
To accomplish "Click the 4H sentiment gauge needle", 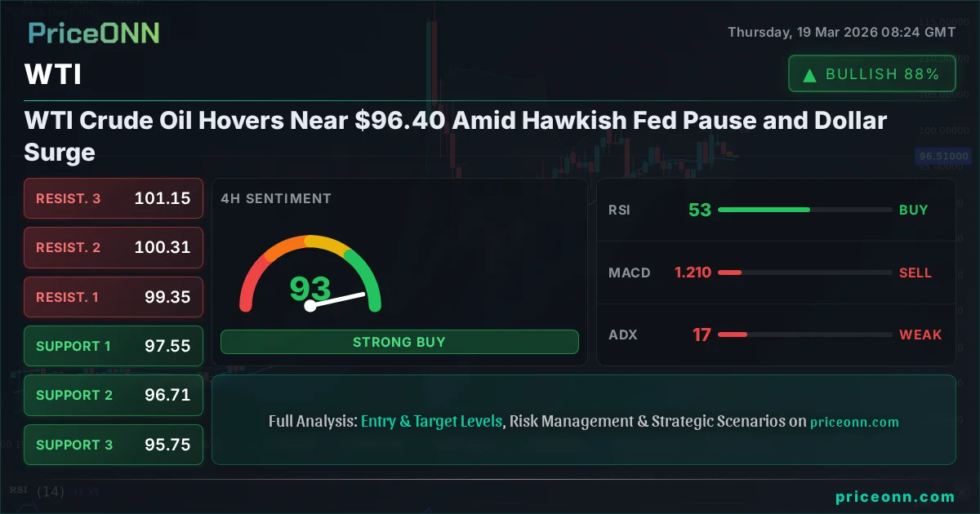I will coord(336,299).
